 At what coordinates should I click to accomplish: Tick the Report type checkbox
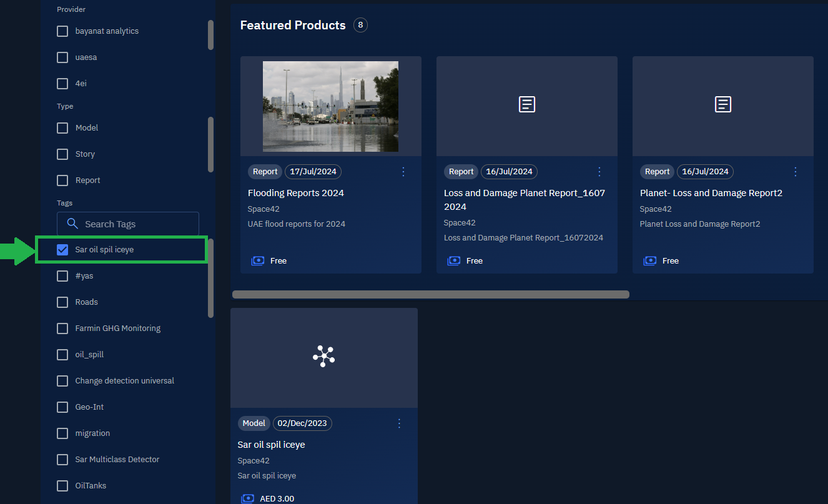62,180
